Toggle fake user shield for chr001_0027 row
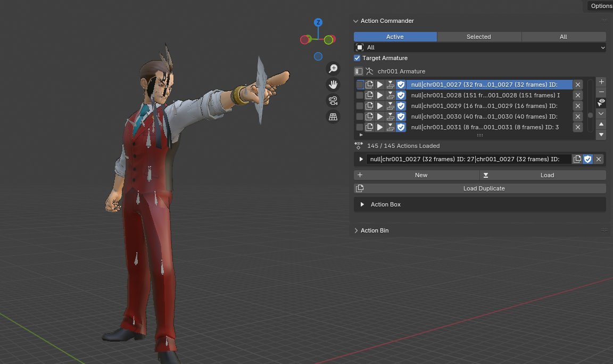The image size is (613, 364). point(401,85)
